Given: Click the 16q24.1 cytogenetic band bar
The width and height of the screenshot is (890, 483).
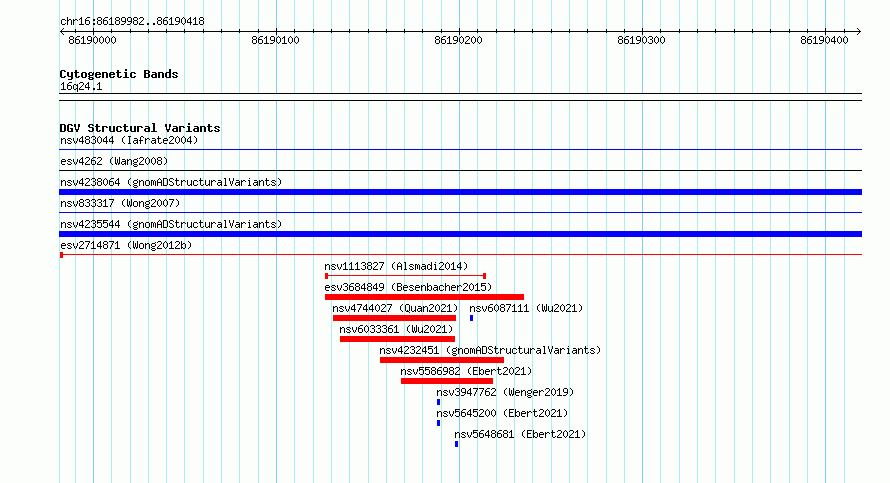Looking at the screenshot, I should point(460,97).
